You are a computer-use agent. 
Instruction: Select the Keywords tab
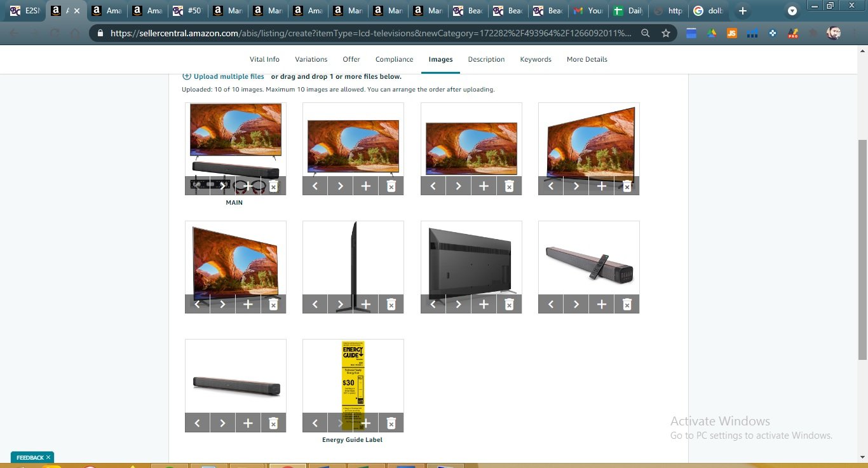pos(536,59)
